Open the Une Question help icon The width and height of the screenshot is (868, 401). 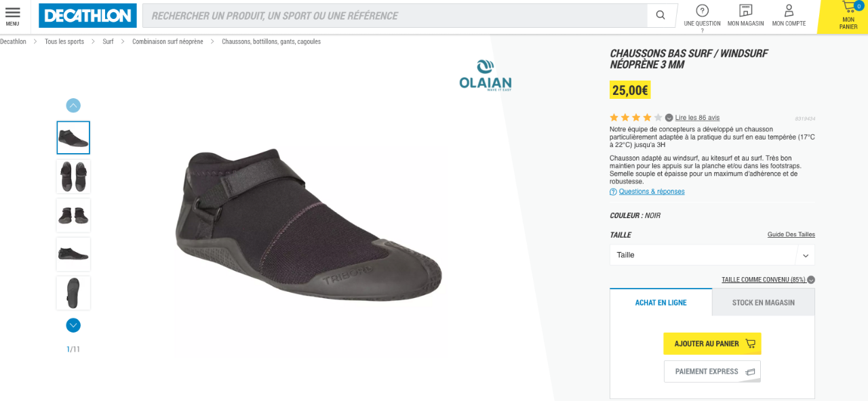pos(702,10)
